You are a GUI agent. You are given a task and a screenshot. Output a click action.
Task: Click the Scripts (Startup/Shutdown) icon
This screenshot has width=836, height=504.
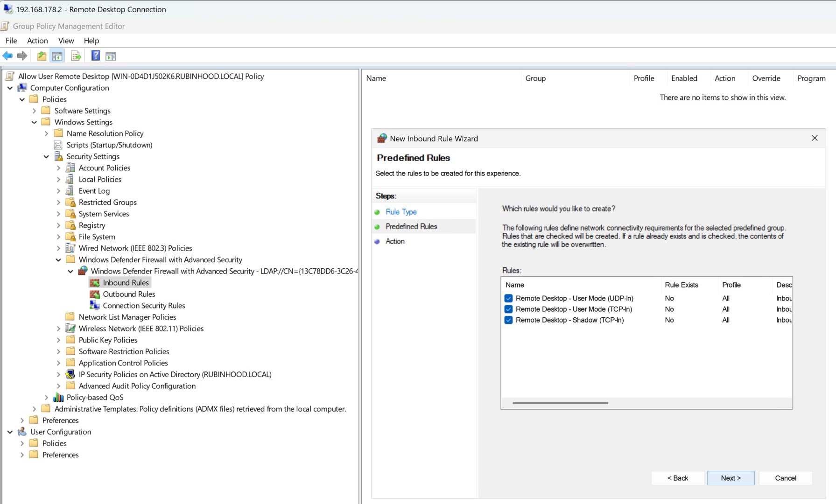click(x=58, y=145)
